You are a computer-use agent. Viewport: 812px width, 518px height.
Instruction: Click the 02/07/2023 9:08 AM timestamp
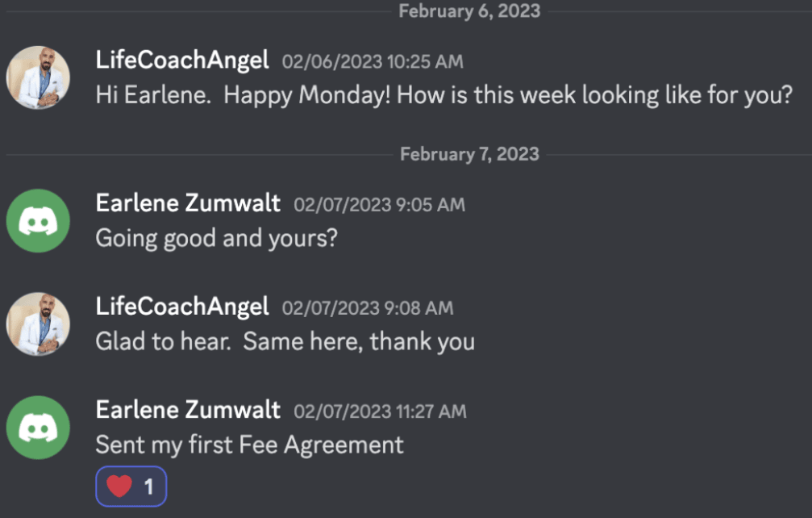[368, 308]
